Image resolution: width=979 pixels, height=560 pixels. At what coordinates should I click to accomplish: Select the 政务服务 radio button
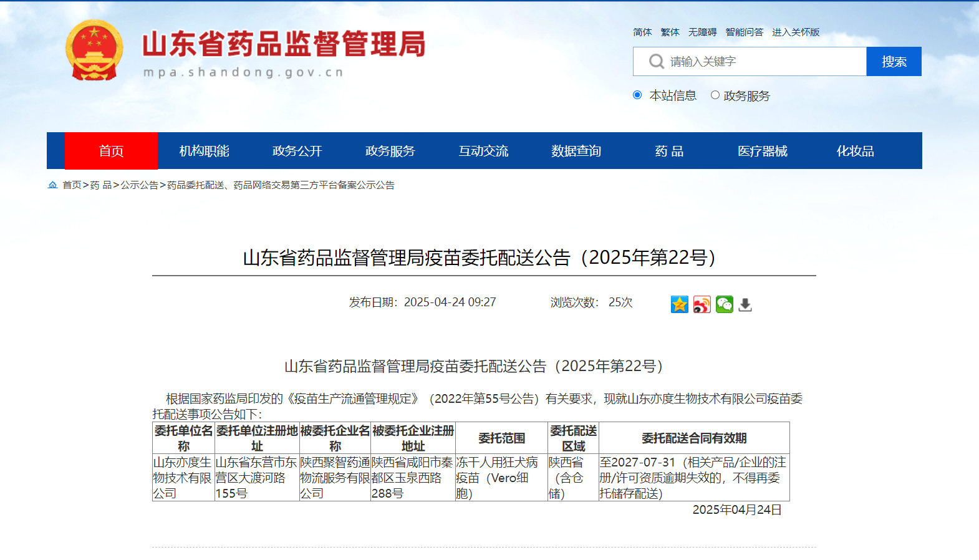[x=715, y=95]
